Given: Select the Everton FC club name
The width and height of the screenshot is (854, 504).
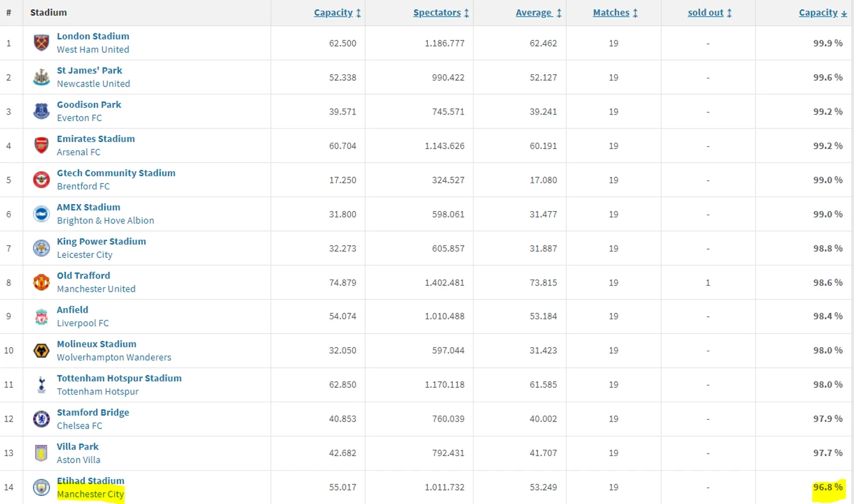Looking at the screenshot, I should (x=80, y=118).
